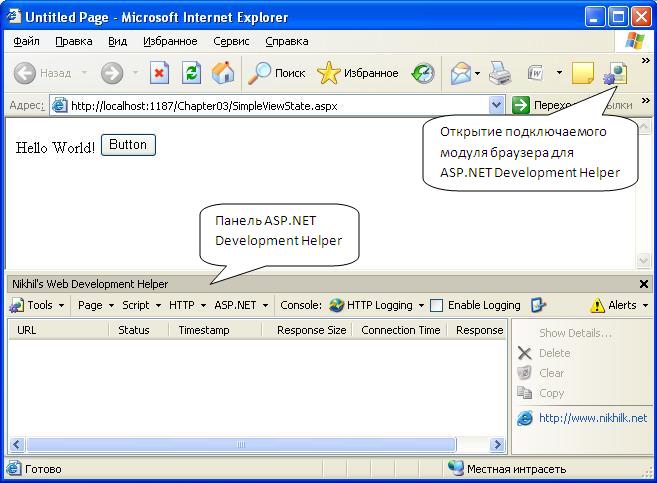The width and height of the screenshot is (657, 483).
Task: Stop page loading with red X icon
Action: click(159, 73)
